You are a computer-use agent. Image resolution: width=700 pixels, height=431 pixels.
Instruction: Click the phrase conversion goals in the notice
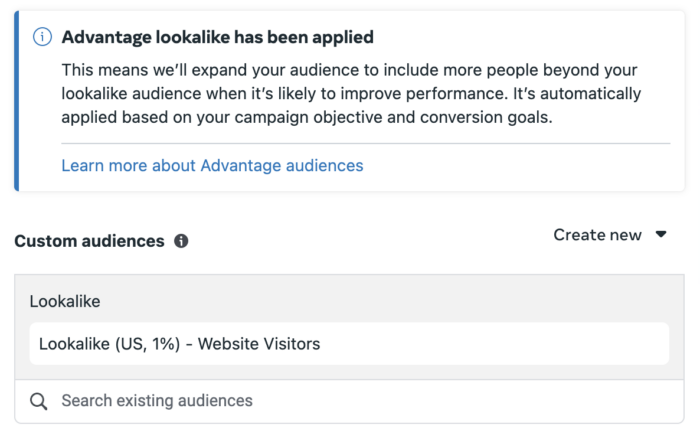coord(486,117)
